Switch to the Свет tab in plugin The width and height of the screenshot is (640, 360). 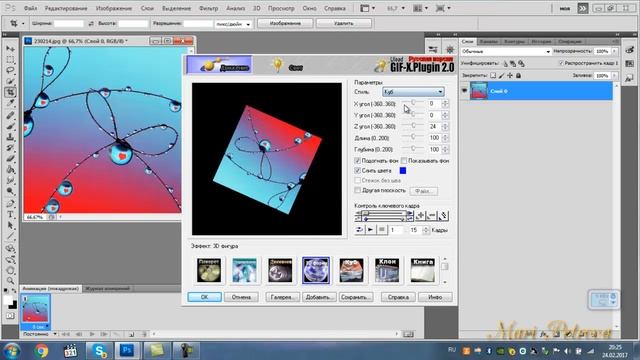[x=288, y=65]
